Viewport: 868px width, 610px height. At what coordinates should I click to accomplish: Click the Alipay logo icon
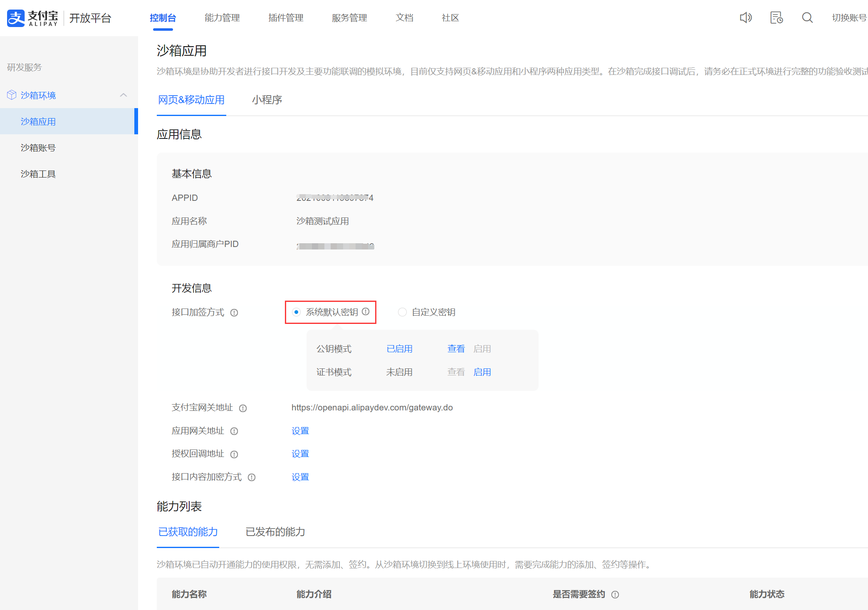[x=15, y=18]
